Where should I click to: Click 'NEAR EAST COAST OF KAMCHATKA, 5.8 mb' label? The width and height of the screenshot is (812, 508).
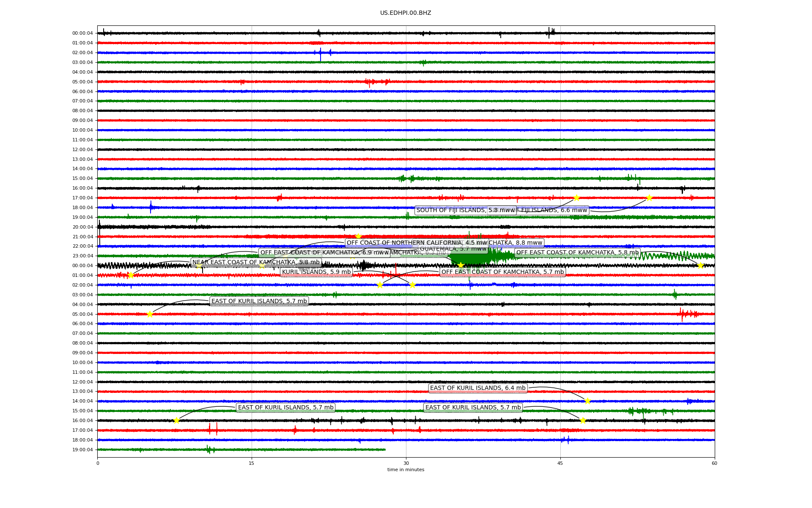pyautogui.click(x=256, y=262)
